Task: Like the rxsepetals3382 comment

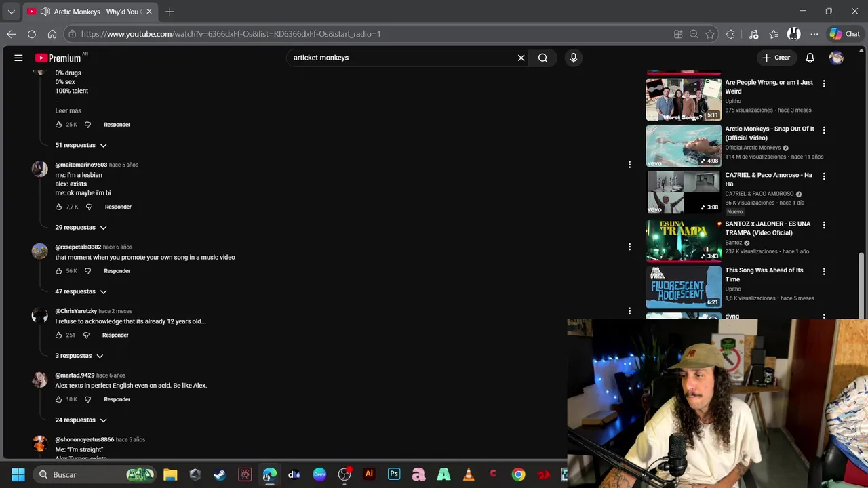Action: [x=59, y=271]
